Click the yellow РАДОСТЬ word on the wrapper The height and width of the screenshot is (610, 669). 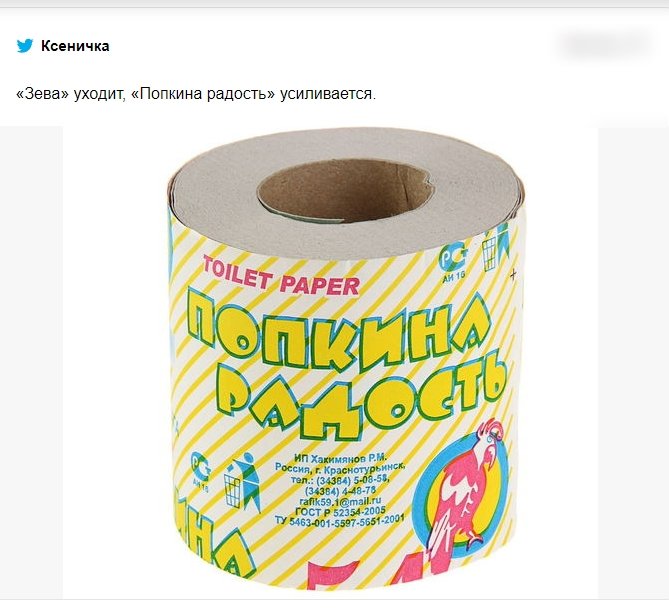[365, 395]
